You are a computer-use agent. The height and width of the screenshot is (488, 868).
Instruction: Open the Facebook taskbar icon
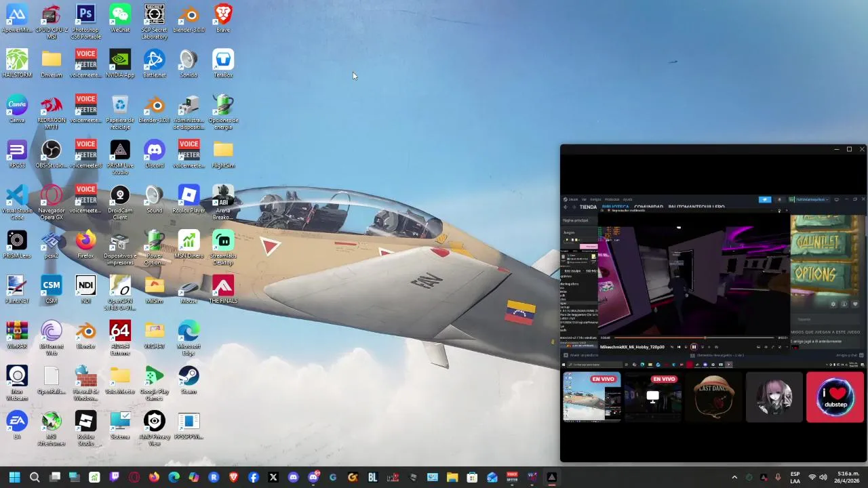click(254, 477)
